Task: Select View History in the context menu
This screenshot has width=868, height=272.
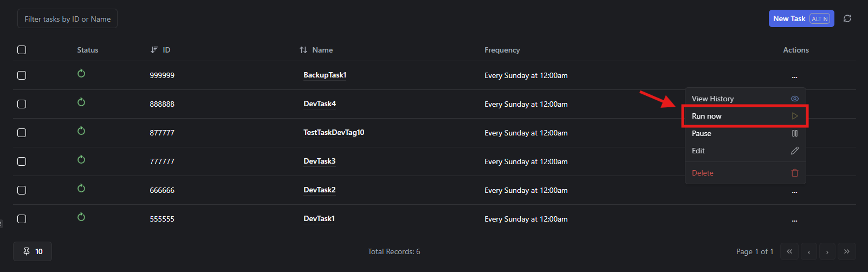Action: [x=745, y=99]
